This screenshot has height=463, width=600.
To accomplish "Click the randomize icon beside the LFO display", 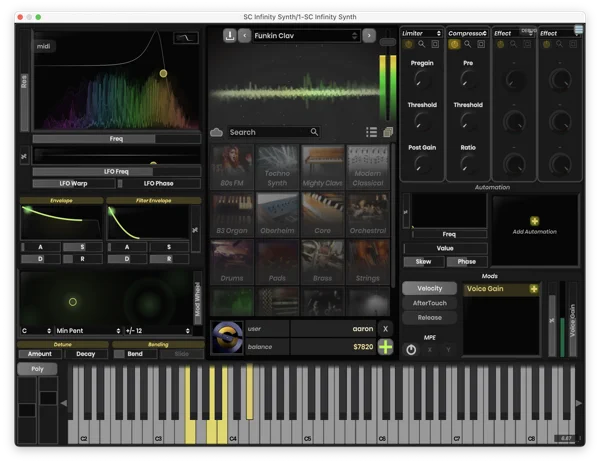I will [x=24, y=156].
